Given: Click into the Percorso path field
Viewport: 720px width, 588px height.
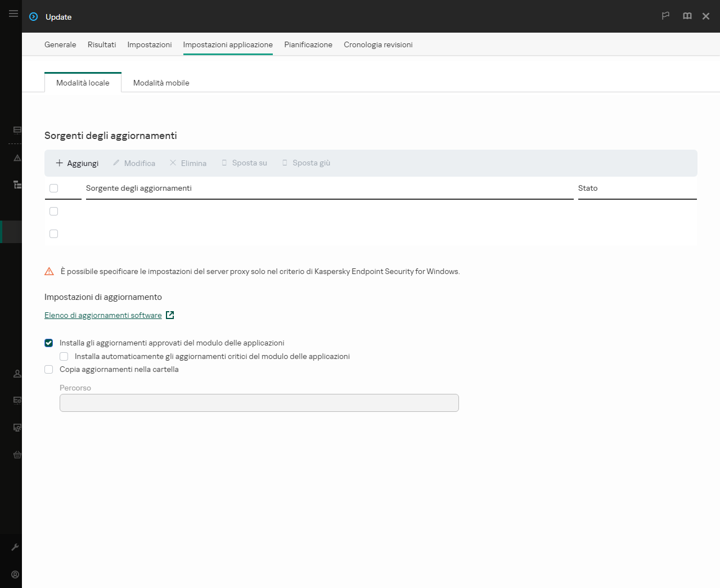Looking at the screenshot, I should tap(259, 403).
